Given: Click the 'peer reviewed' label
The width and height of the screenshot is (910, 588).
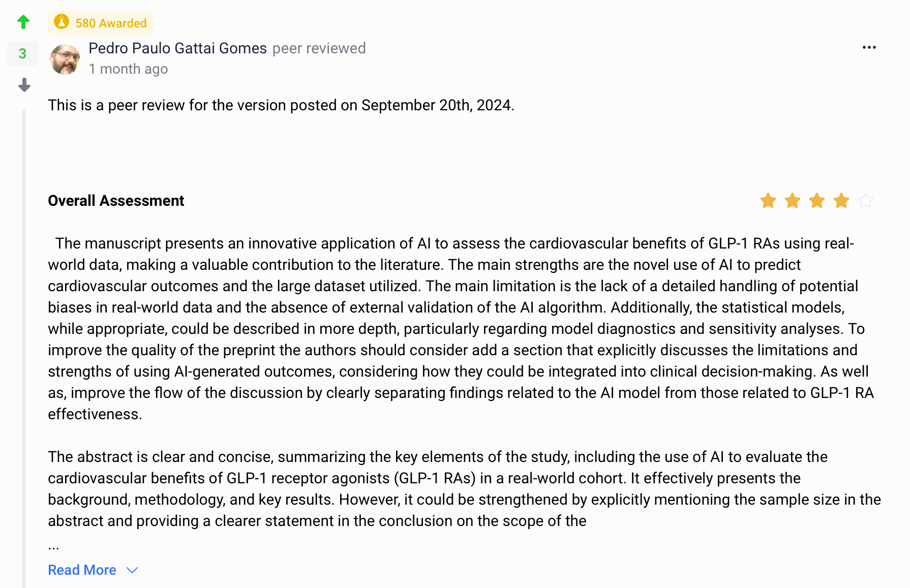Looking at the screenshot, I should pyautogui.click(x=319, y=48).
